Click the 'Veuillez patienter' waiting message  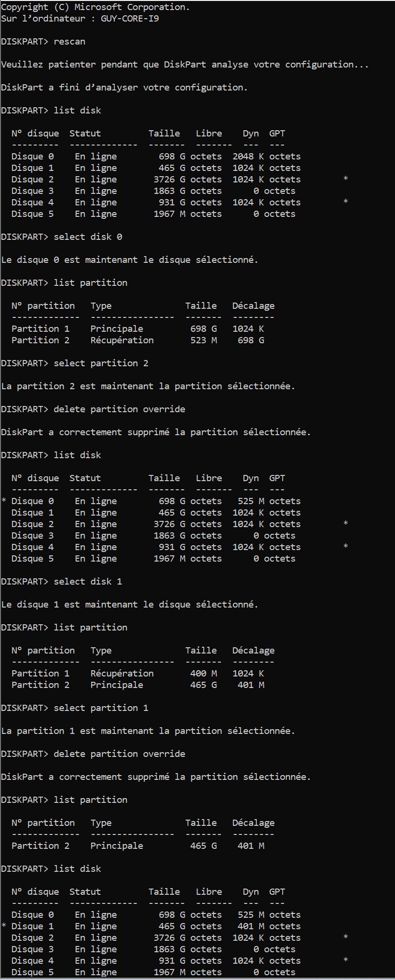click(x=185, y=65)
